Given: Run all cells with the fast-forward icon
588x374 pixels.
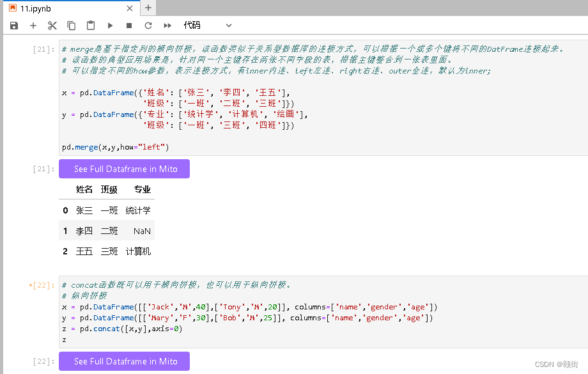Looking at the screenshot, I should click(166, 25).
